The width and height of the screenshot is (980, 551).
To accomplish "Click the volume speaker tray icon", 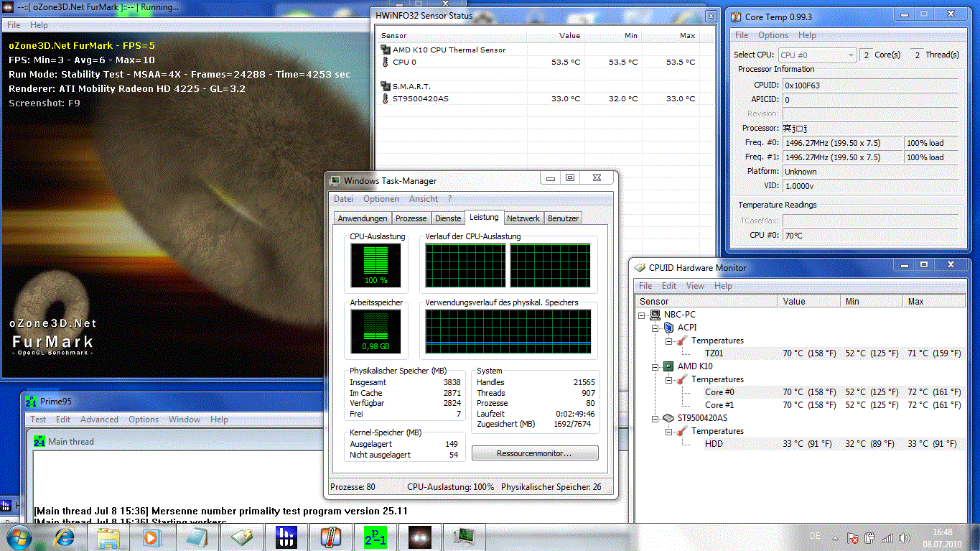I will 905,537.
